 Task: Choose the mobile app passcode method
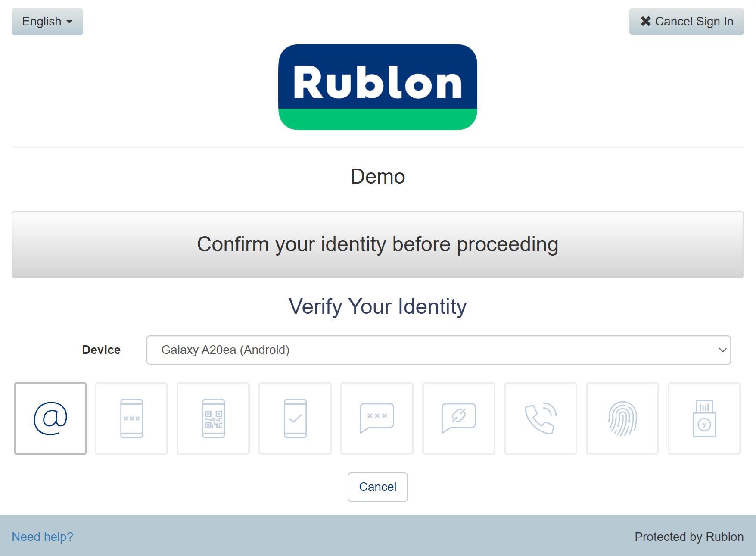tap(131, 418)
